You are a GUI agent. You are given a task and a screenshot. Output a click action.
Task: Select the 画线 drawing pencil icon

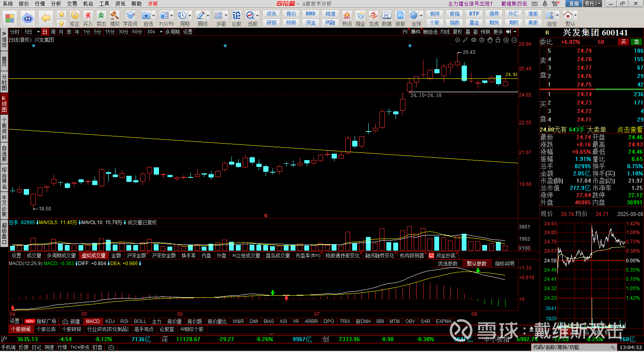(x=200, y=15)
